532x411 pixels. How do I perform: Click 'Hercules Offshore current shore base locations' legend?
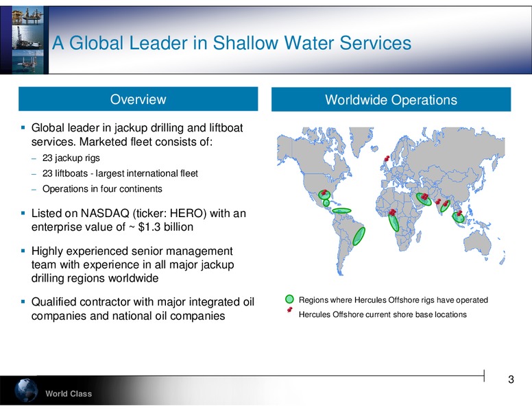pyautogui.click(x=383, y=314)
